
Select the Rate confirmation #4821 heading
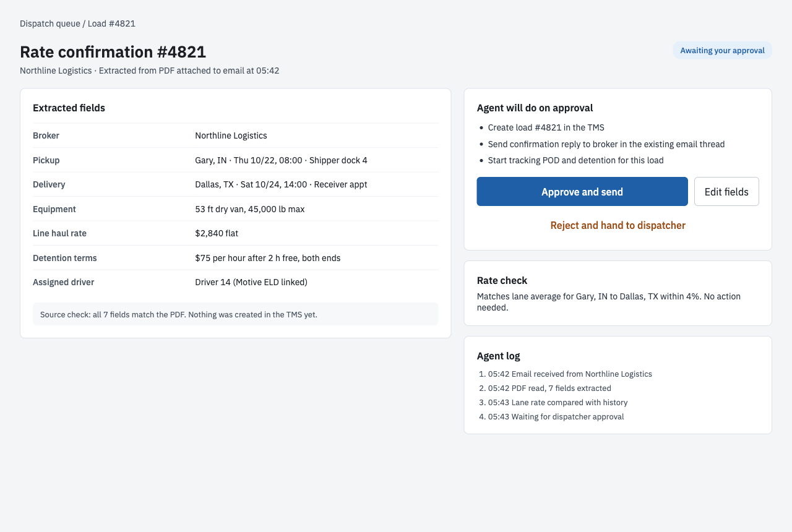pos(113,52)
